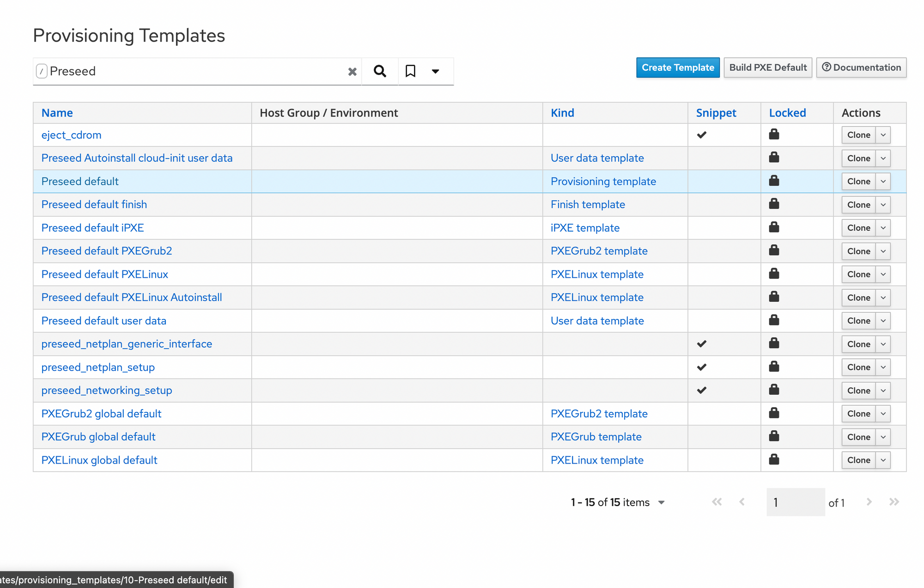Click the snippet checkmark for preseed_netplan_setup
This screenshot has width=924, height=588.
701,367
